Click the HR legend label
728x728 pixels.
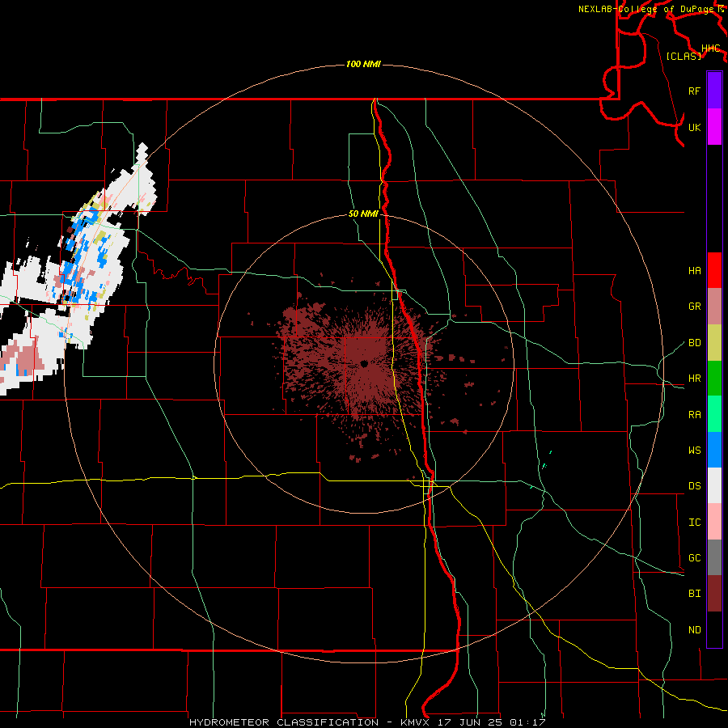click(694, 379)
